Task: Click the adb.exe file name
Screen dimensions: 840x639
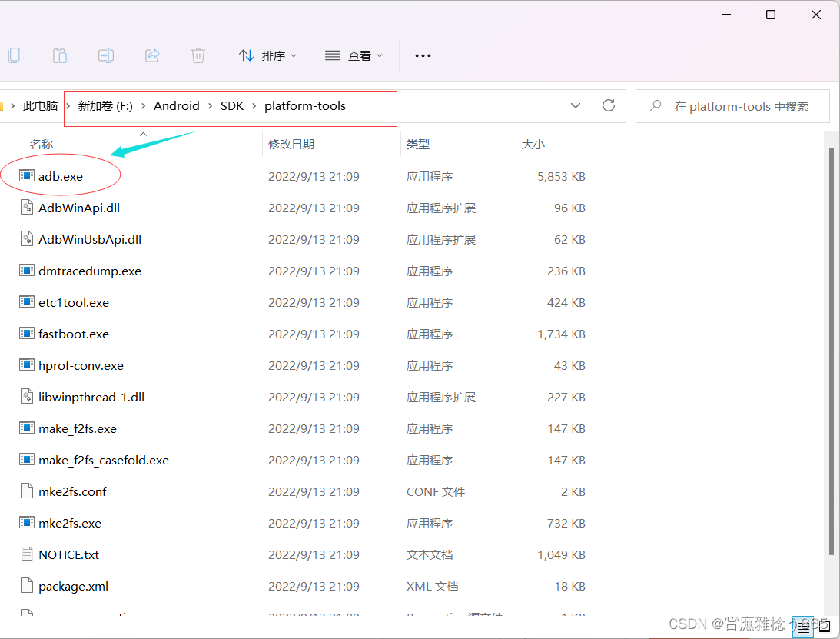Action: point(61,176)
